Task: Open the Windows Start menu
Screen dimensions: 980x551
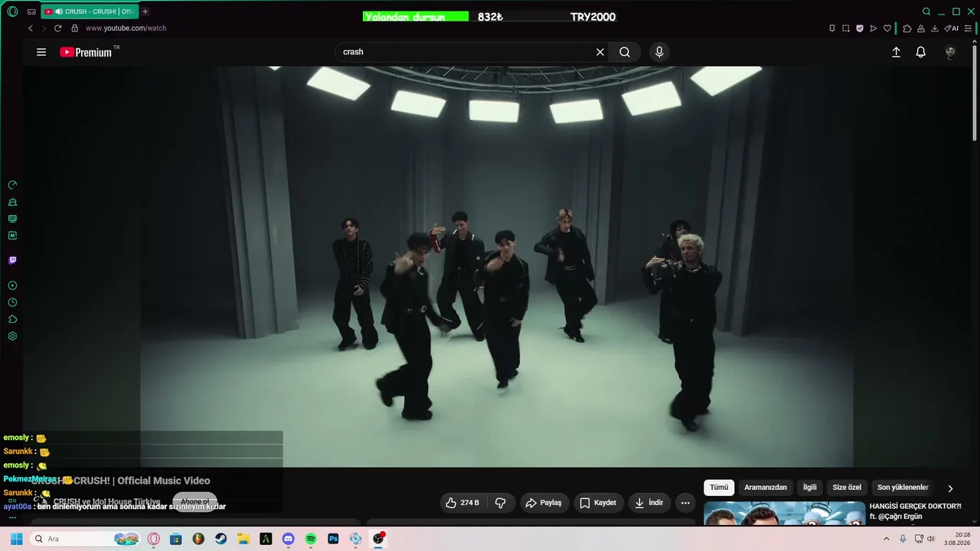Action: 16,539
